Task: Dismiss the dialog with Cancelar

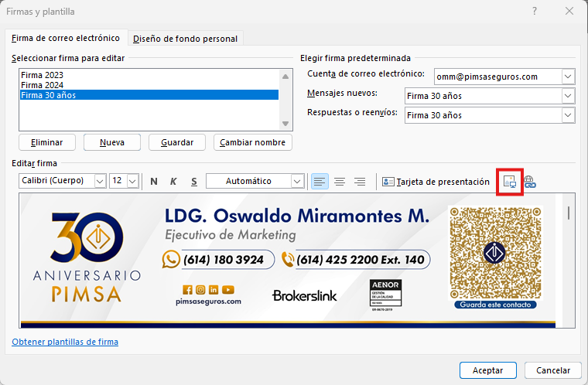Action: pyautogui.click(x=553, y=370)
